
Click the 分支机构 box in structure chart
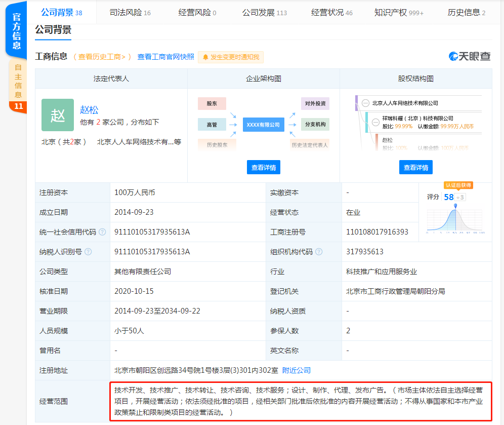tap(315, 125)
